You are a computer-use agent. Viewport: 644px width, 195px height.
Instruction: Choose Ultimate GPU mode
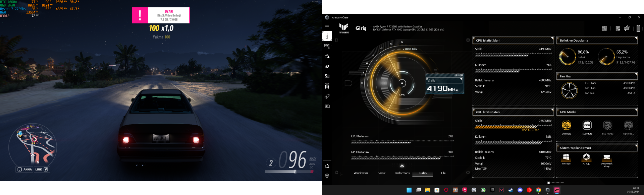(x=567, y=127)
